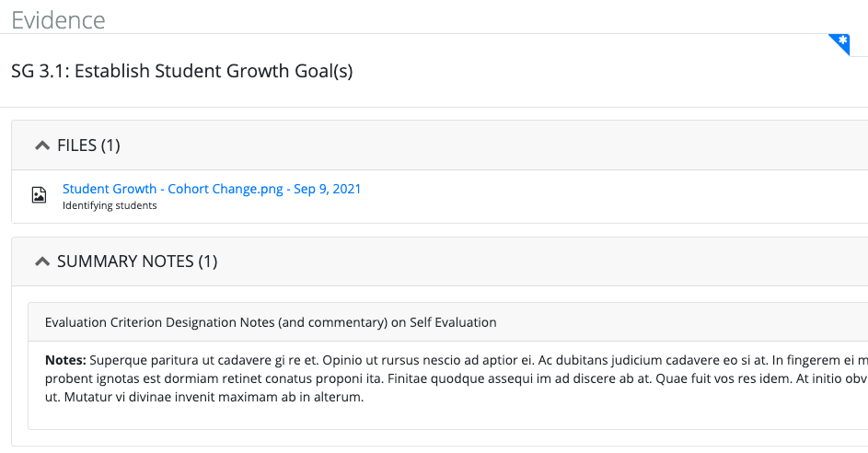Click empty space in SUMMARY NOTES header bar

tap(542, 261)
